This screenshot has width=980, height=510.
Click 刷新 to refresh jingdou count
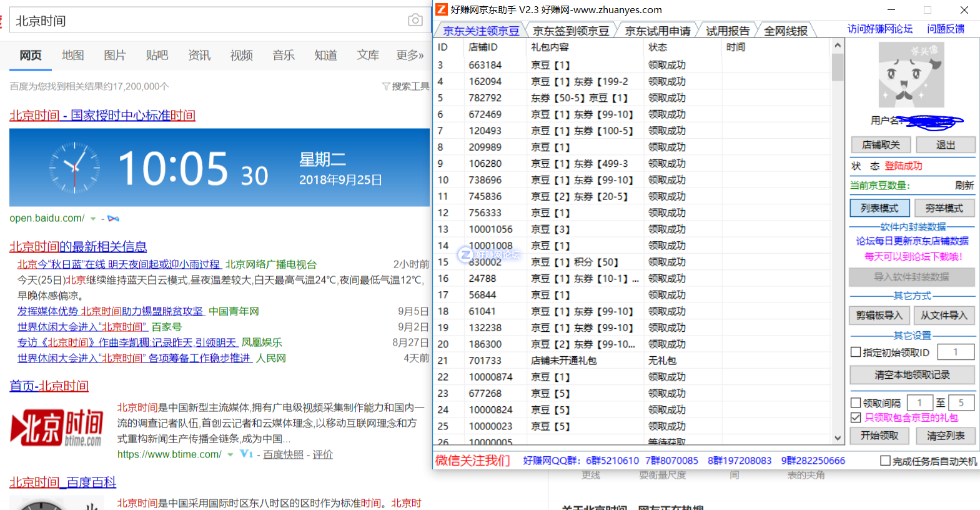coord(964,186)
